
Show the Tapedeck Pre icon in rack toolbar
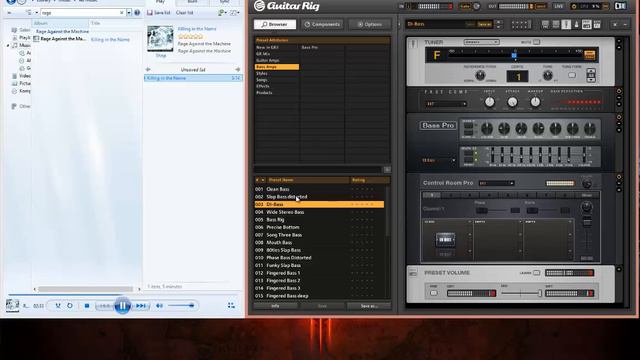click(545, 24)
